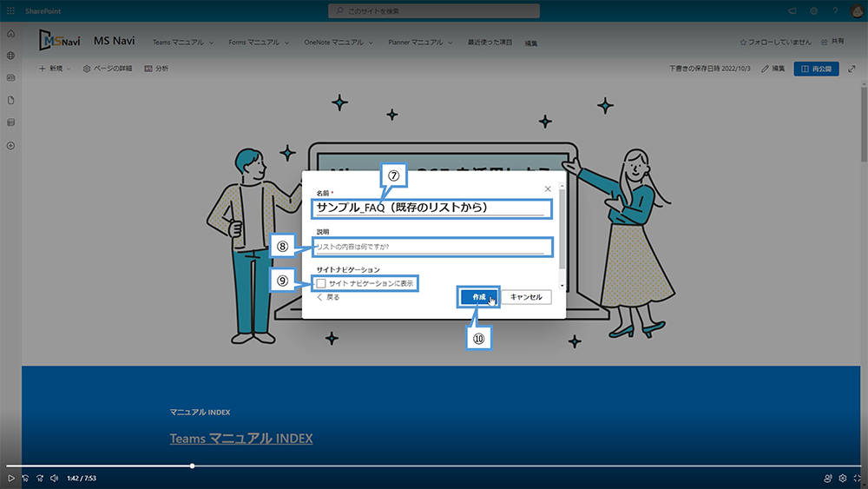Click 編集 in the site navigation
Image resolution: width=868 pixels, height=489 pixels.
531,43
